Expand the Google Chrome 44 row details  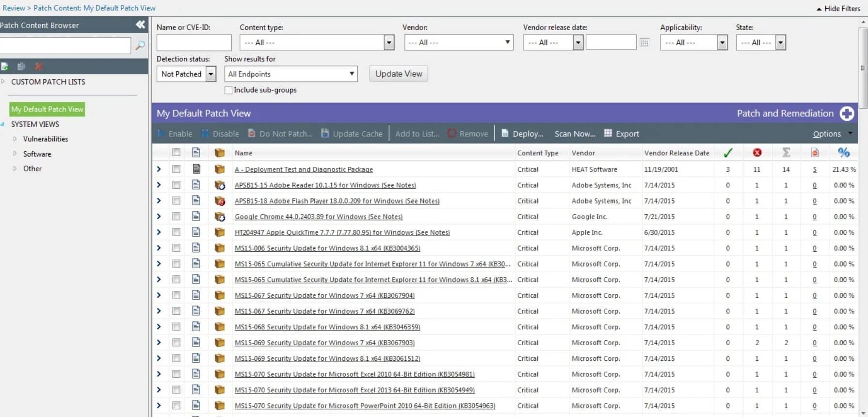pyautogui.click(x=159, y=217)
